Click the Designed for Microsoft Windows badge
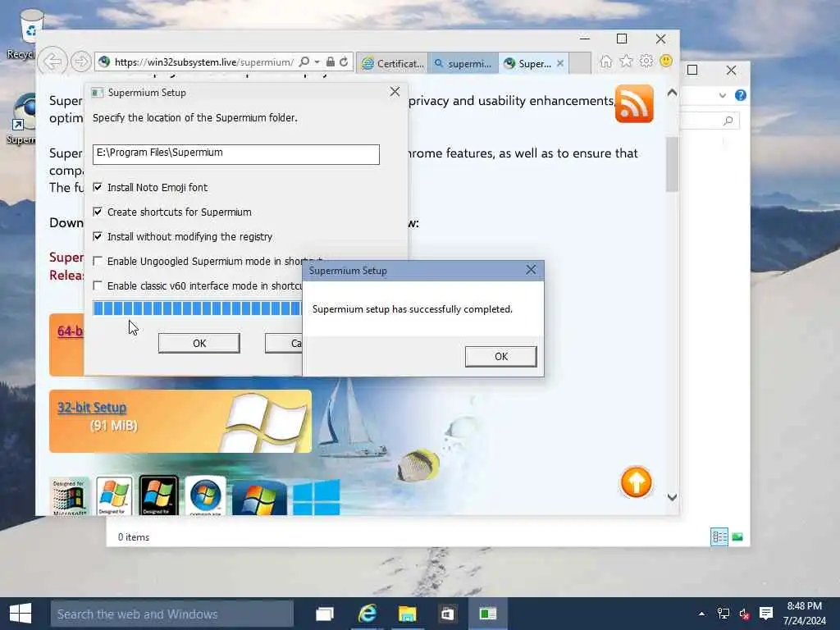840x630 pixels. tap(69, 496)
